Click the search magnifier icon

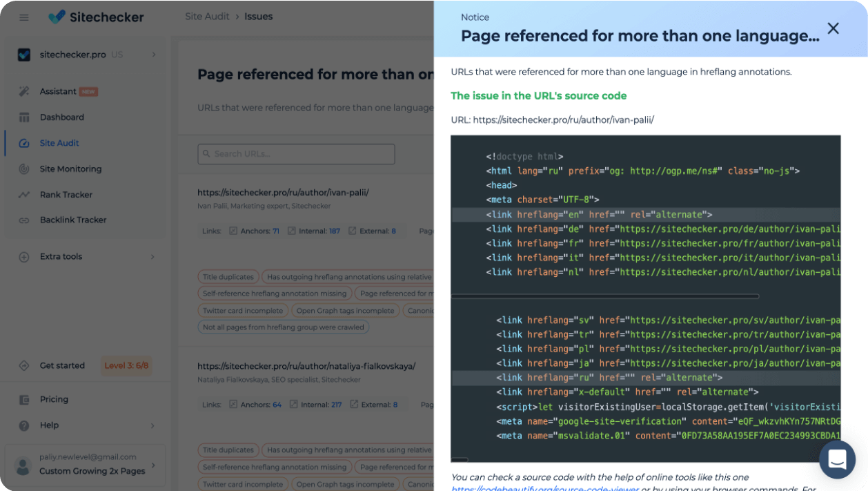[206, 154]
